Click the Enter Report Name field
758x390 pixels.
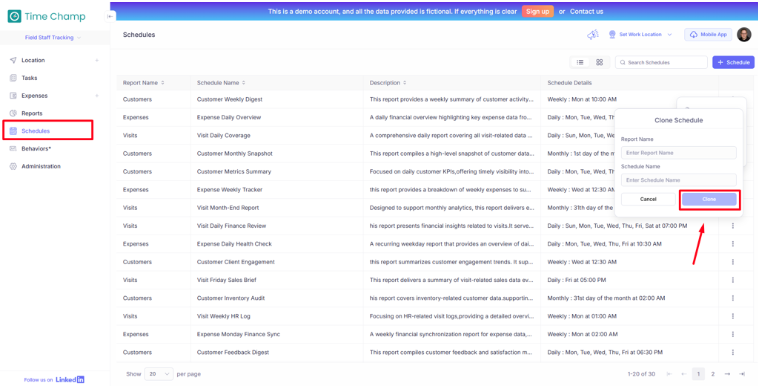click(679, 153)
